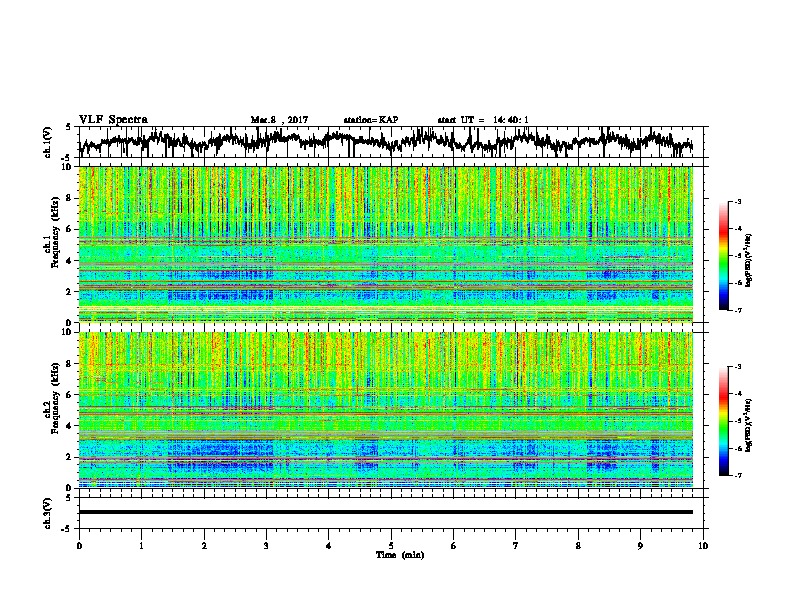Click inside the ch.1 spectrogram panel

click(386, 244)
